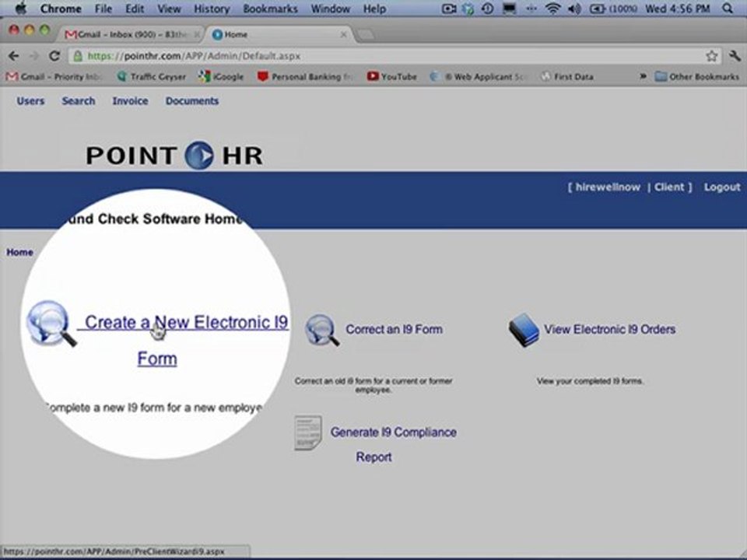Open YouTube bookmark

pyautogui.click(x=392, y=77)
